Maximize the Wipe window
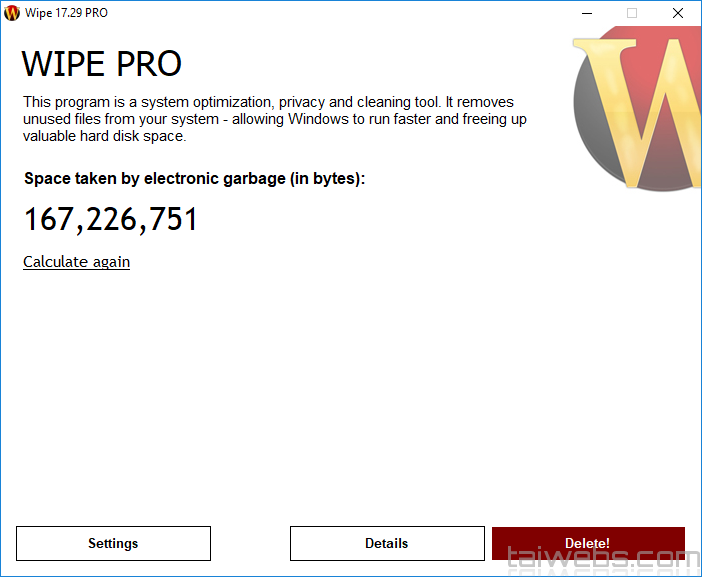This screenshot has width=702, height=577. coord(632,13)
